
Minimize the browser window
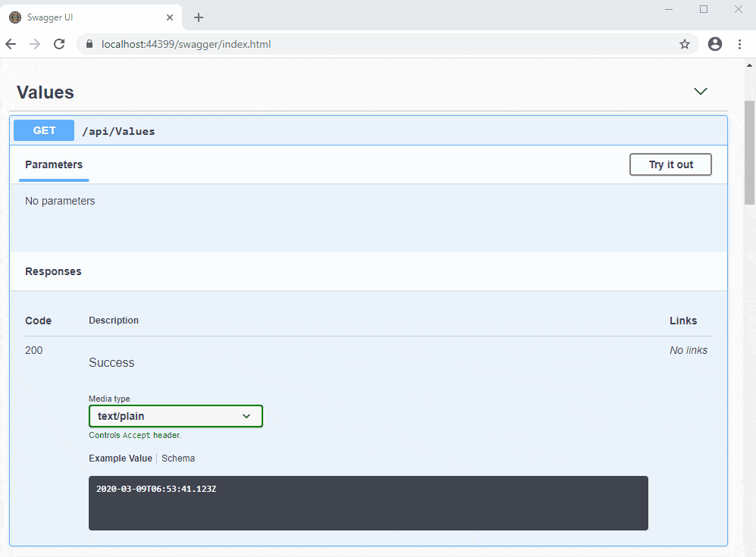pyautogui.click(x=668, y=10)
